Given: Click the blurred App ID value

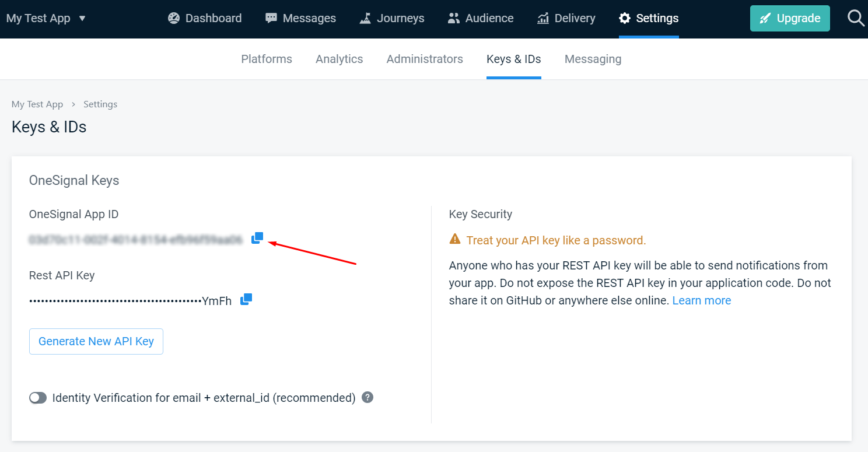Looking at the screenshot, I should tap(135, 239).
